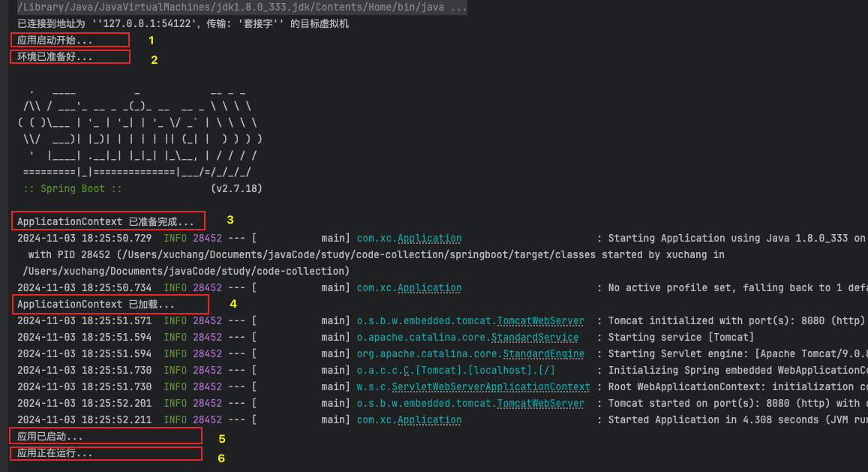Click the '应用已启动...' output line
868x472 pixels.
(x=50, y=437)
